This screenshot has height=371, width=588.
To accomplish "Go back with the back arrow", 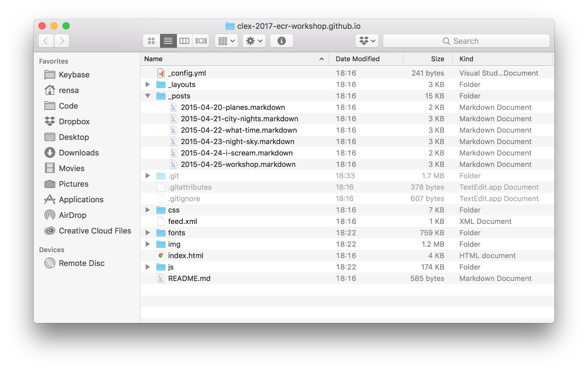I will pos(46,41).
